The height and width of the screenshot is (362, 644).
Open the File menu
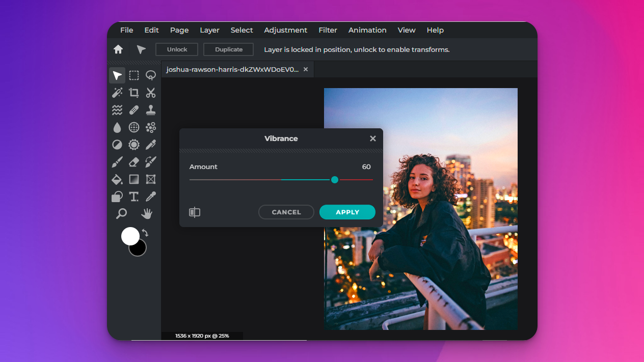click(x=126, y=30)
